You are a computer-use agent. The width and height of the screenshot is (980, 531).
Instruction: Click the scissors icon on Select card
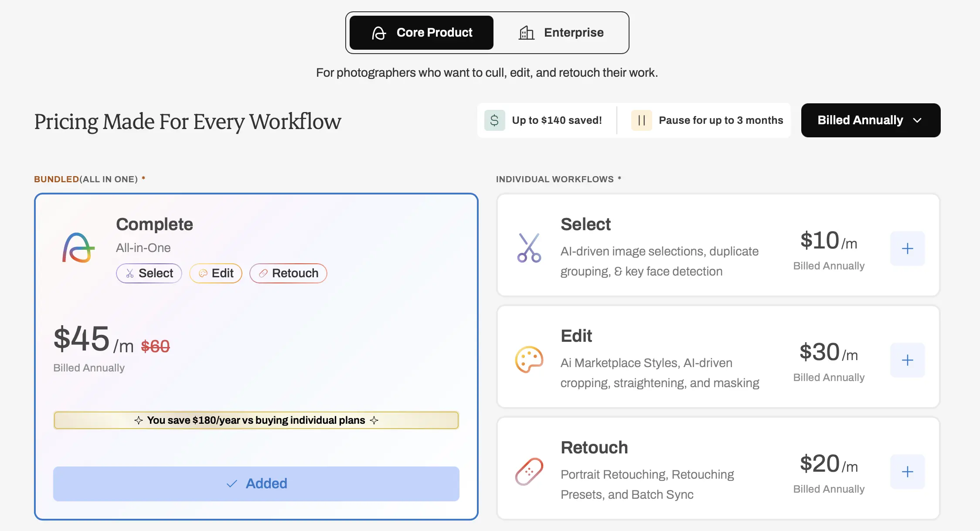click(x=529, y=248)
